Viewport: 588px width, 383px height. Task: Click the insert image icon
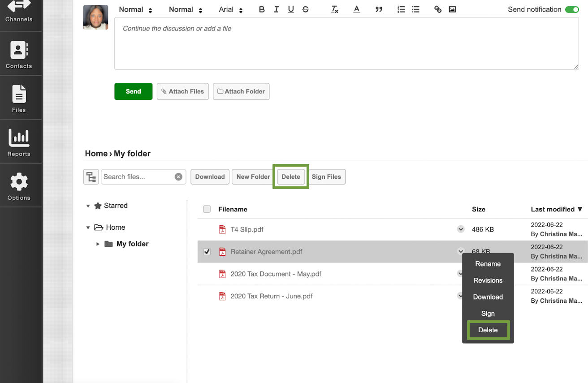452,9
